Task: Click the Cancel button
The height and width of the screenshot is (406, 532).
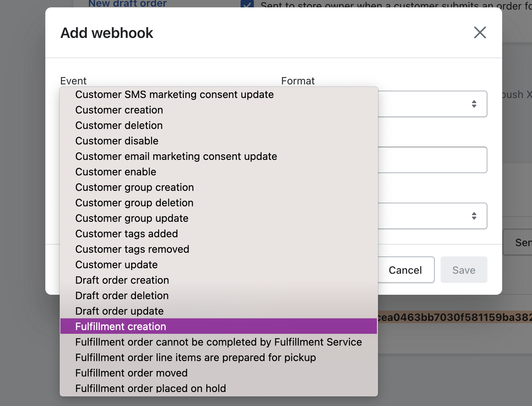Action: (405, 270)
